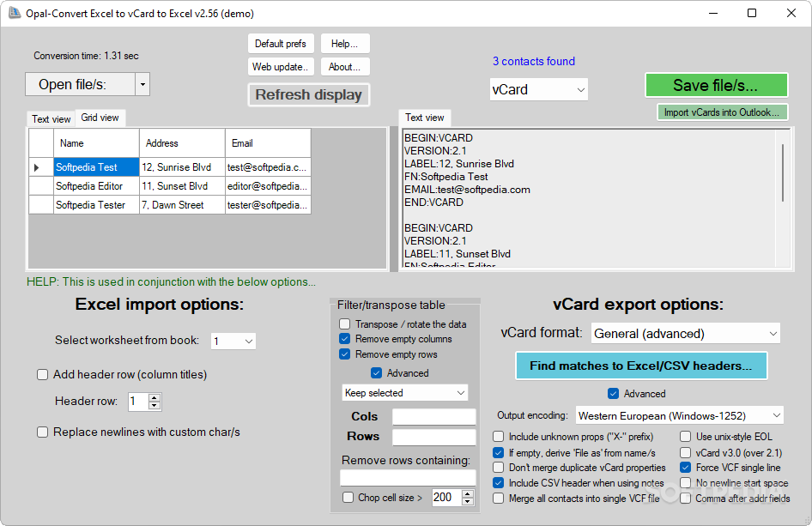812x526 pixels.
Task: Open the Help... button
Action: pyautogui.click(x=345, y=44)
